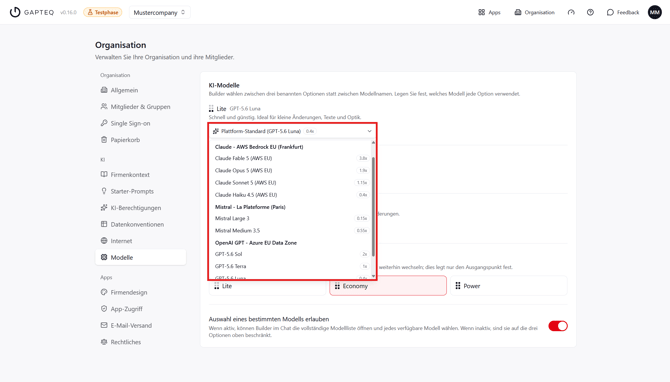Open Internet settings

(x=141, y=241)
